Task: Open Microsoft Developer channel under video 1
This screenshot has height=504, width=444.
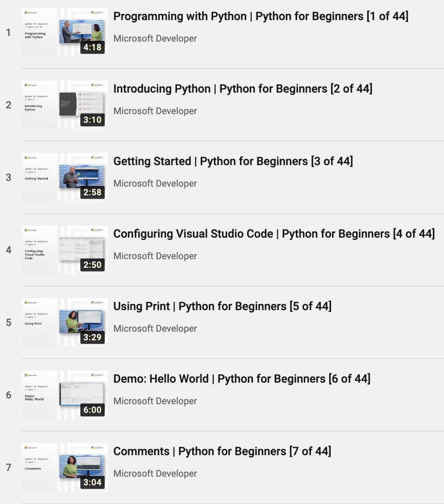Action: tap(155, 39)
